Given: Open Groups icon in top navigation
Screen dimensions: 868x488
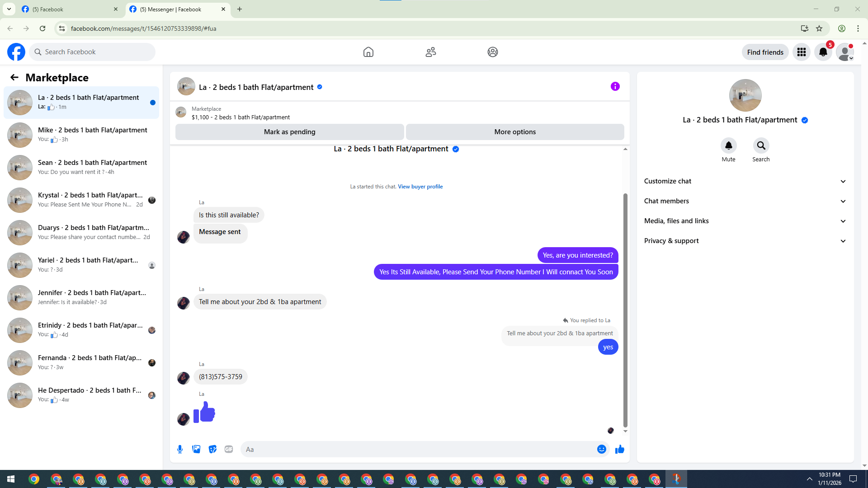Looking at the screenshot, I should pyautogui.click(x=493, y=52).
